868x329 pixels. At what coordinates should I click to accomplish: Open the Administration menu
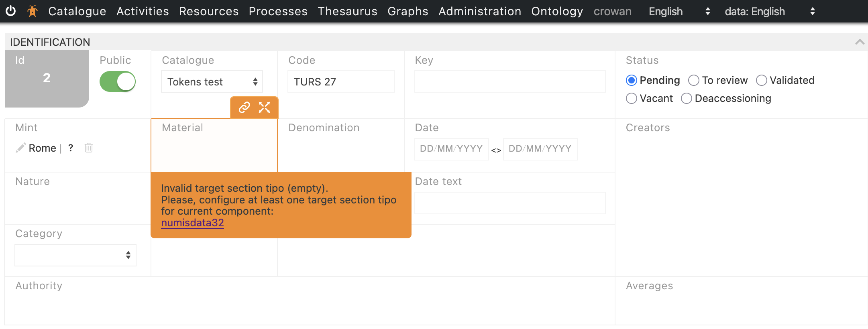(x=480, y=11)
